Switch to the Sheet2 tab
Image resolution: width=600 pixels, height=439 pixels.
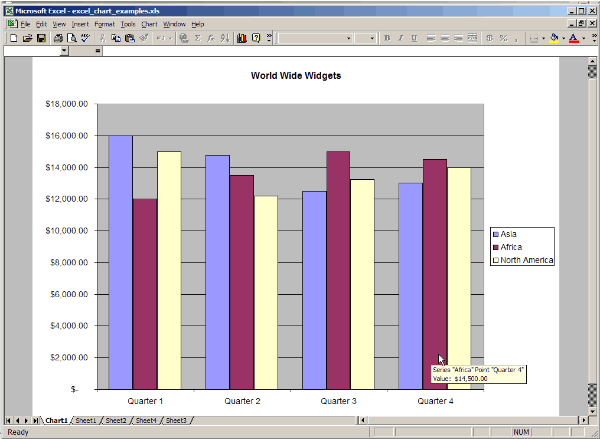(x=117, y=421)
